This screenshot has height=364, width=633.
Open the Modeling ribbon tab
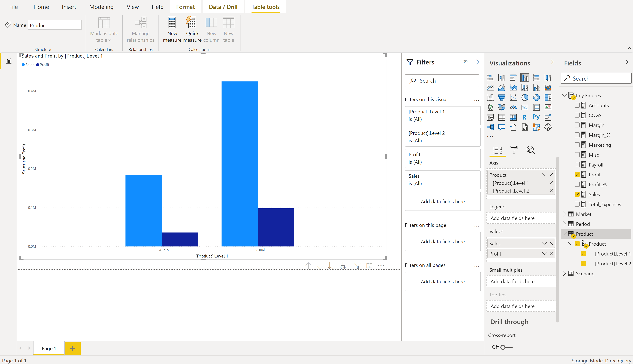click(101, 7)
